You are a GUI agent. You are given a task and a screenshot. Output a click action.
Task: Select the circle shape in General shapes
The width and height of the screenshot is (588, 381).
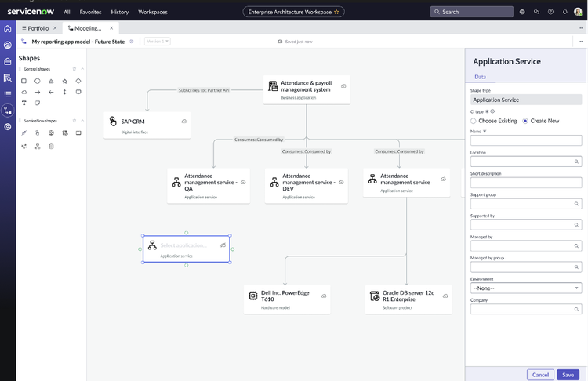tap(38, 81)
